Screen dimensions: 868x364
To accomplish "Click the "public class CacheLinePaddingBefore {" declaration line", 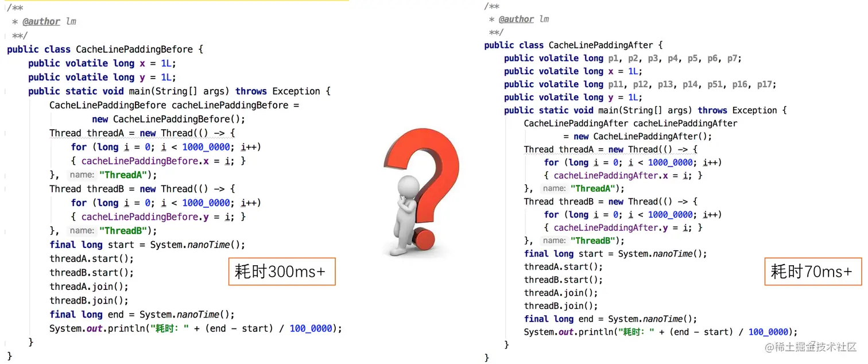I will click(105, 49).
